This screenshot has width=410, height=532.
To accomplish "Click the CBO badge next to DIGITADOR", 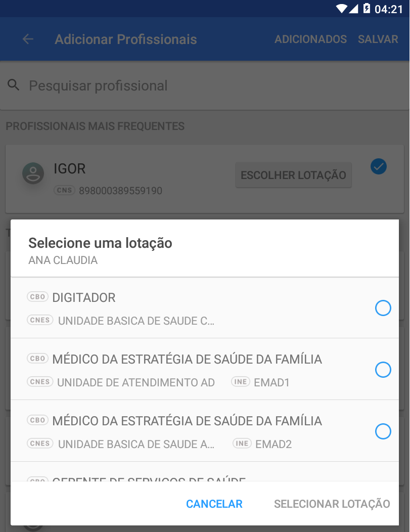I will coord(37,297).
